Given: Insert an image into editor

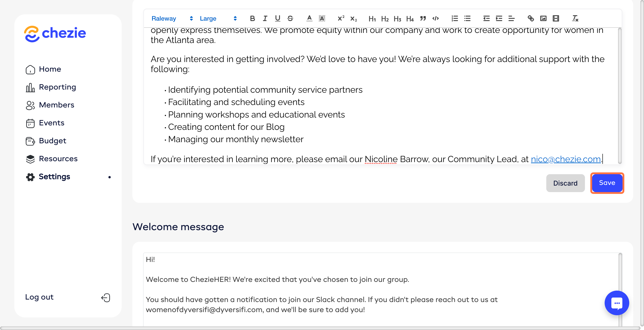Looking at the screenshot, I should [543, 18].
